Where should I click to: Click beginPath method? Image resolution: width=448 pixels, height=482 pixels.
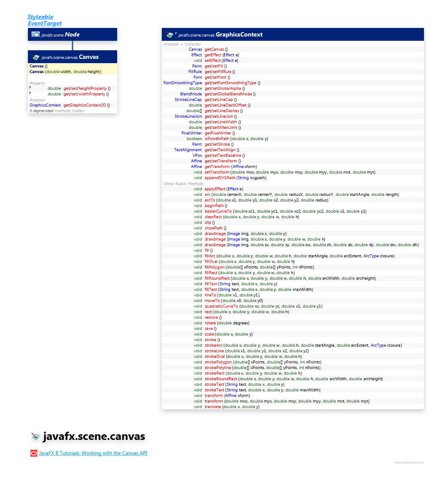click(x=216, y=206)
